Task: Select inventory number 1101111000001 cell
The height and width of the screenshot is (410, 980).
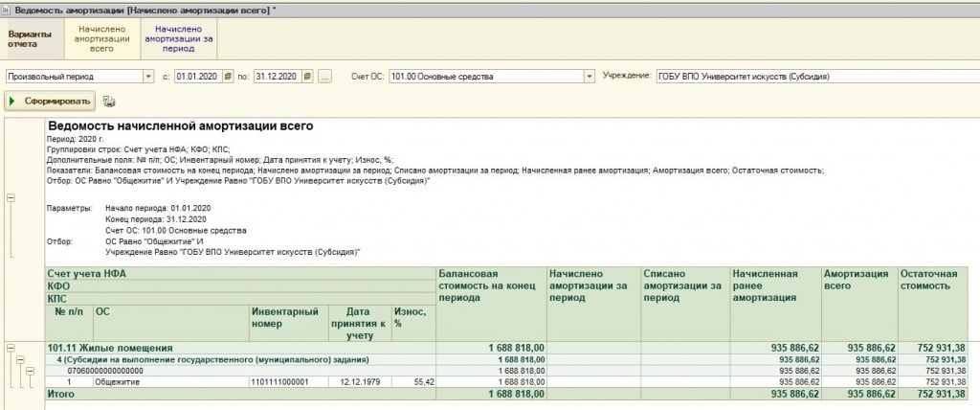Action: (x=287, y=381)
